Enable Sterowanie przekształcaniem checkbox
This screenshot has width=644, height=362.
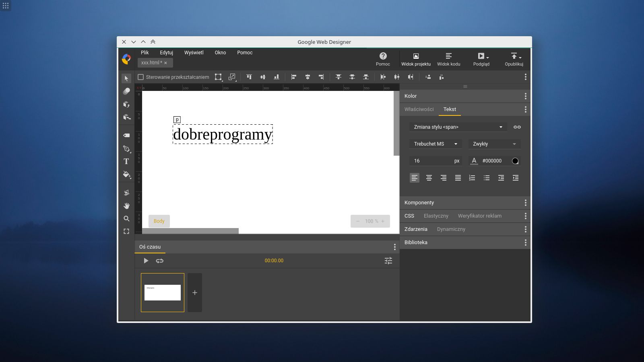[x=141, y=77]
